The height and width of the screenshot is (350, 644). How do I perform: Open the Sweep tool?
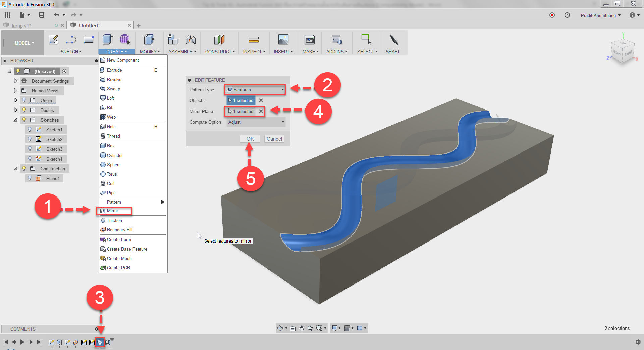[113, 89]
